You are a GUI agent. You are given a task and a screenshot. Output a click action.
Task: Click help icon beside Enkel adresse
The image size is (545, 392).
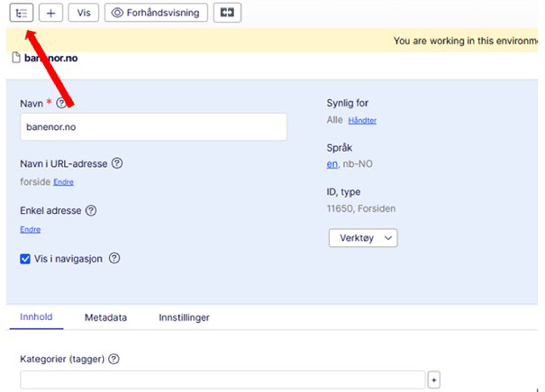(91, 210)
